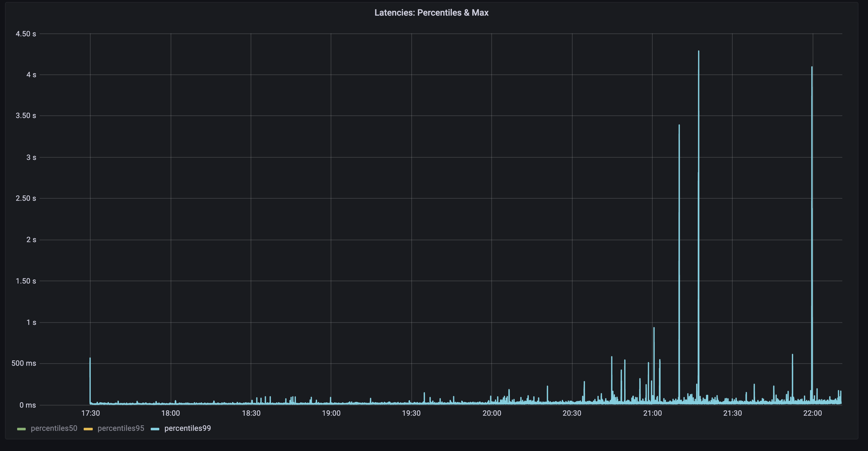Click the 21:30 time axis label
The width and height of the screenshot is (868, 451).
732,413
